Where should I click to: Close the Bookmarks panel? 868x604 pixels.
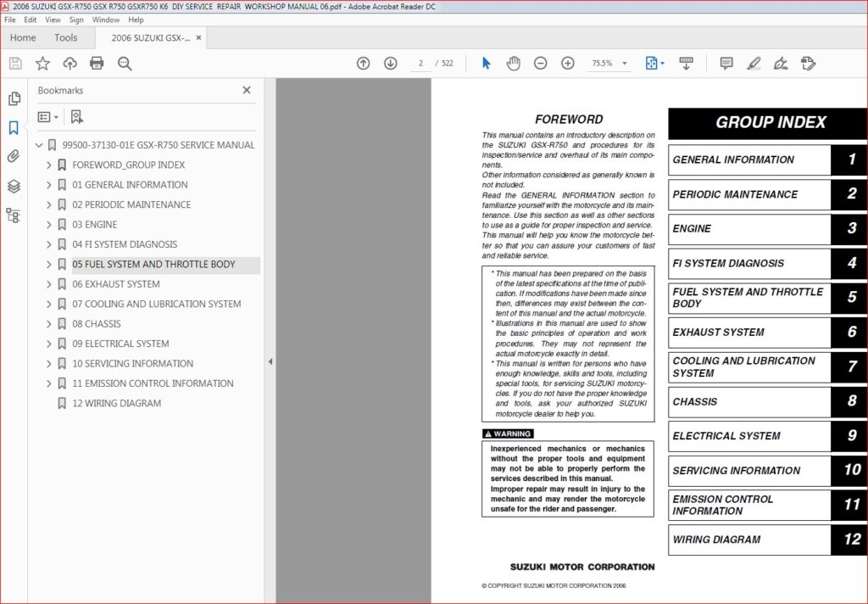(x=247, y=90)
